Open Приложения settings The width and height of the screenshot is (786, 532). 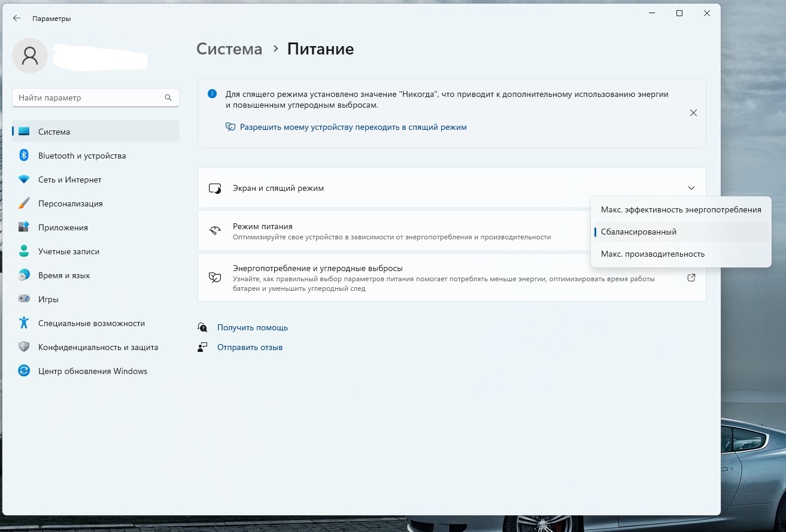tap(96, 227)
